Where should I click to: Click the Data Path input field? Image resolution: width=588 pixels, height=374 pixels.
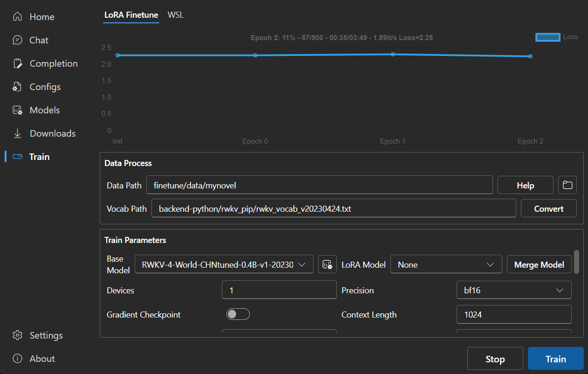click(319, 185)
